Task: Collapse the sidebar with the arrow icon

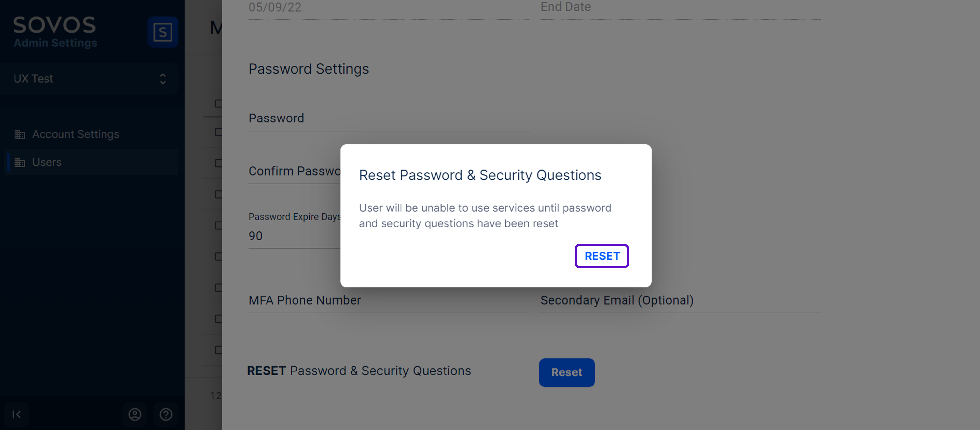Action: point(16,414)
